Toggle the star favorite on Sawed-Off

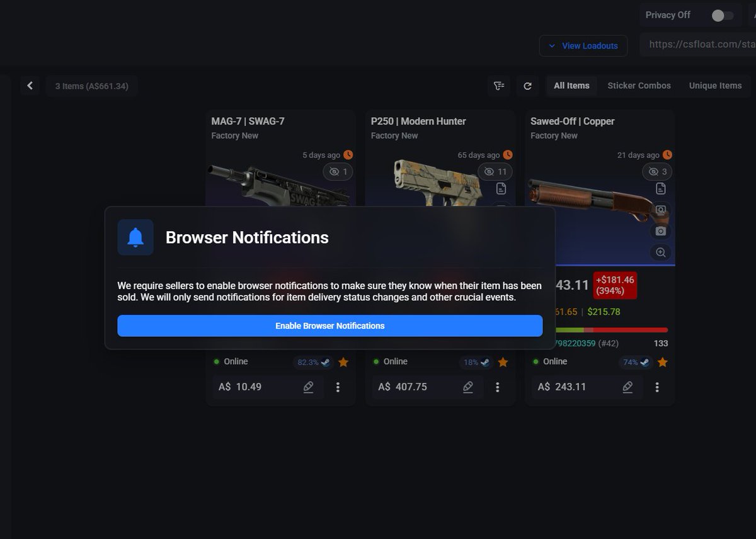pos(662,362)
